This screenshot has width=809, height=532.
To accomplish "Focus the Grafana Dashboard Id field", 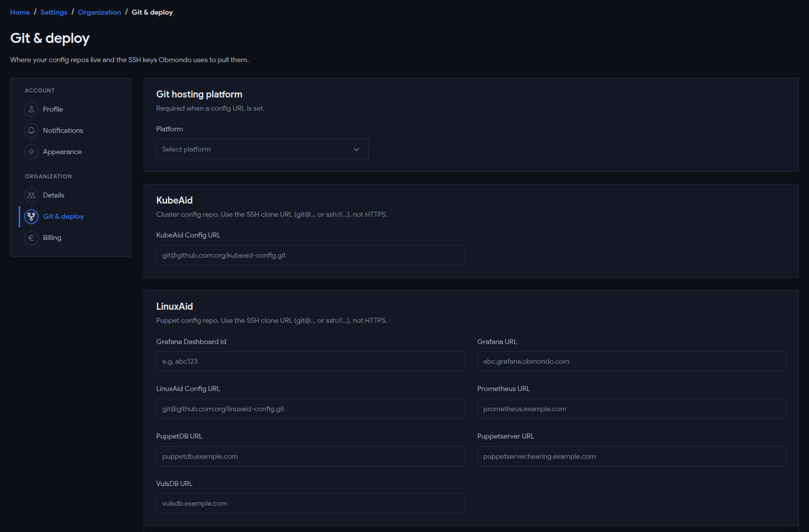I will tap(310, 361).
